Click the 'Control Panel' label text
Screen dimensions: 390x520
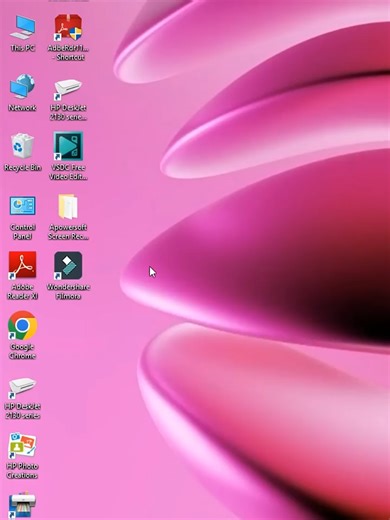(22, 232)
